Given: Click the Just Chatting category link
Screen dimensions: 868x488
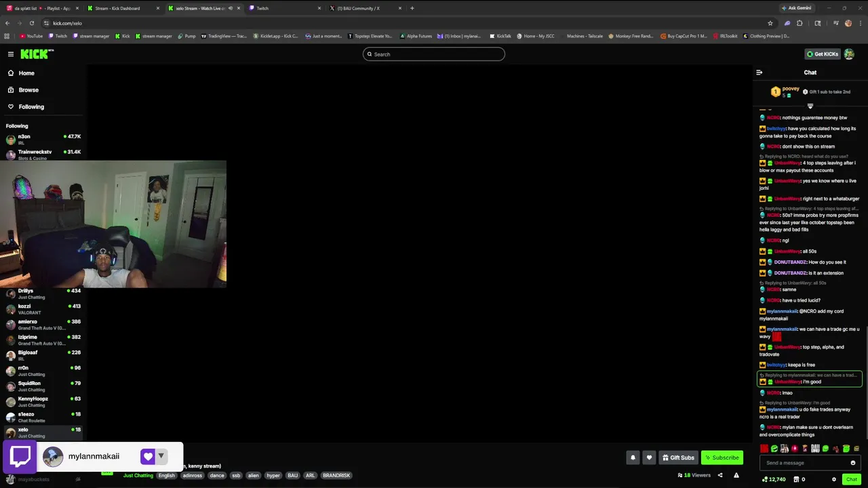Looking at the screenshot, I should 138,476.
